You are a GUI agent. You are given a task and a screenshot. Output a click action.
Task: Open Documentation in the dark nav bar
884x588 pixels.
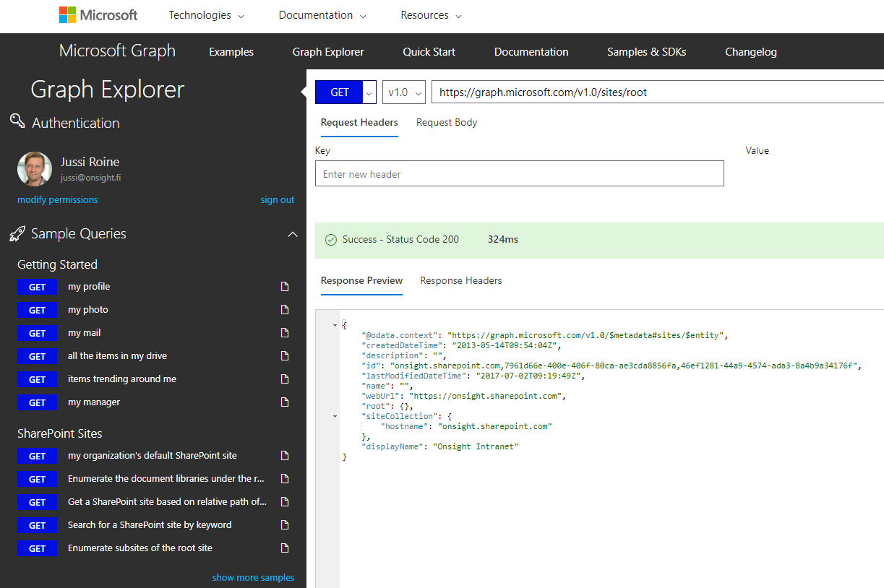[531, 52]
